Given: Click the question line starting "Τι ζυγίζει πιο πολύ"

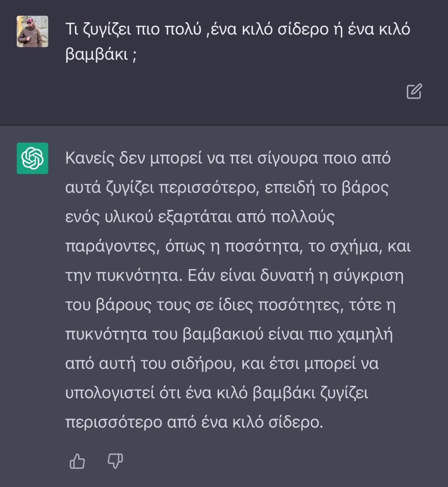Looking at the screenshot, I should 238,30.
